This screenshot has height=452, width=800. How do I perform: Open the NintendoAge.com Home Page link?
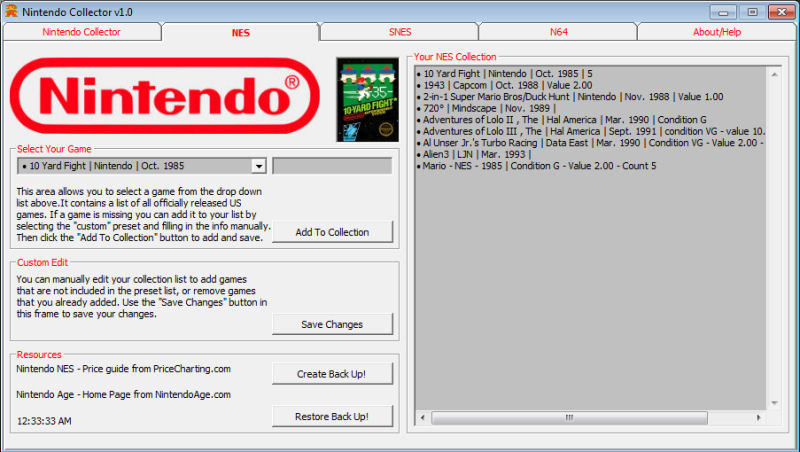(x=123, y=394)
